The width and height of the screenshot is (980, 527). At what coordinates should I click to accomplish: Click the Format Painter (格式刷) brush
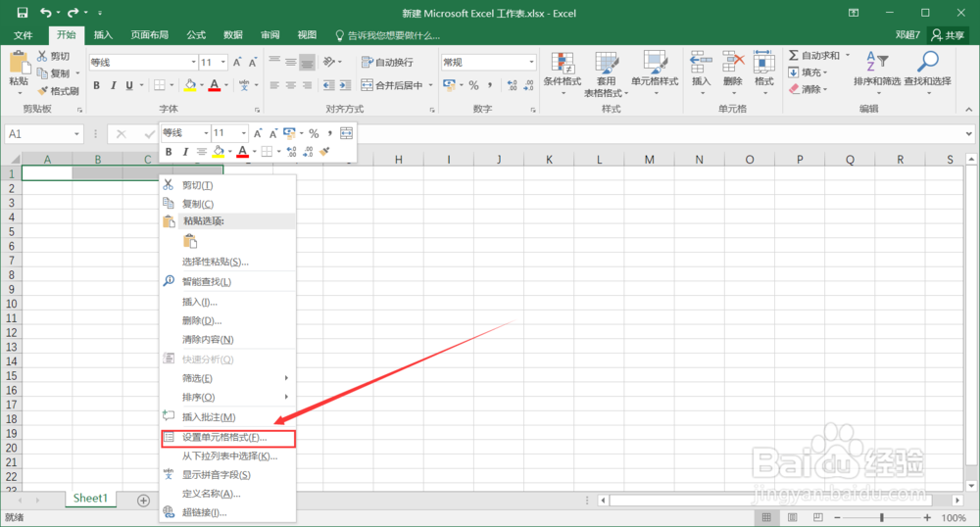point(42,91)
